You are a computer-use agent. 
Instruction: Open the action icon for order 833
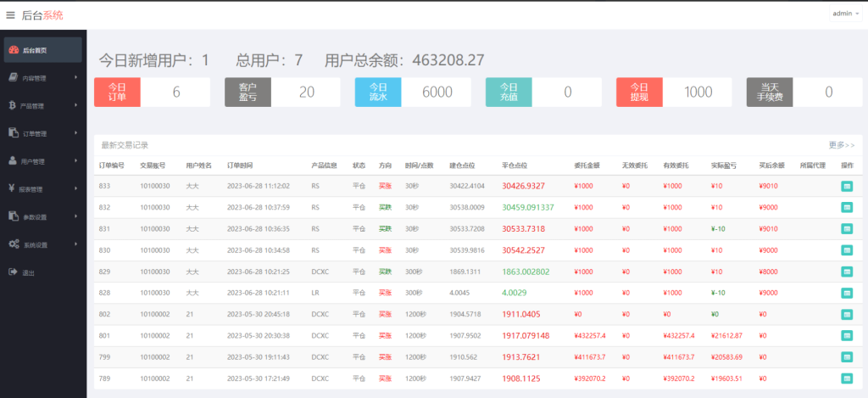[x=847, y=186]
